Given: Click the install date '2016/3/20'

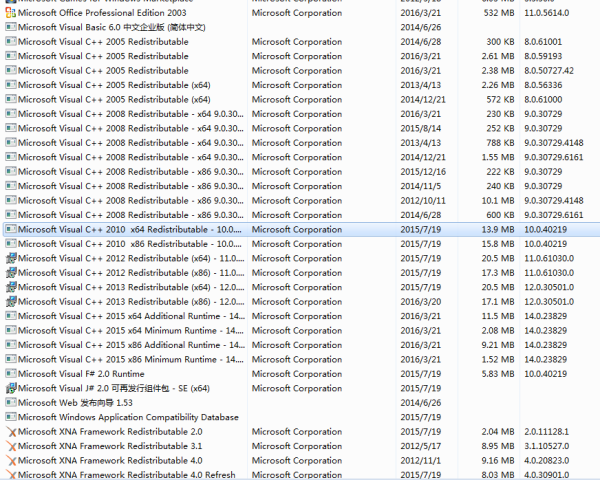Looking at the screenshot, I should 421,302.
